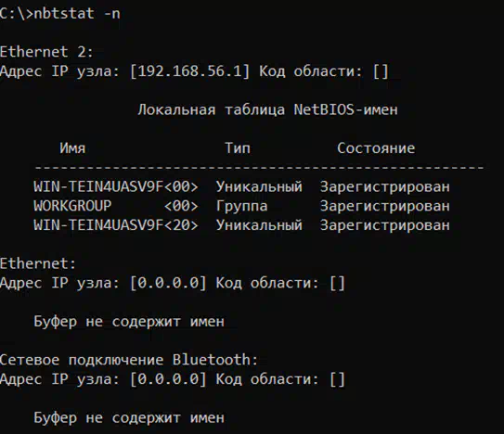Click the Ethernet adapter heading without number
This screenshot has width=504, height=434.
pyautogui.click(x=38, y=263)
